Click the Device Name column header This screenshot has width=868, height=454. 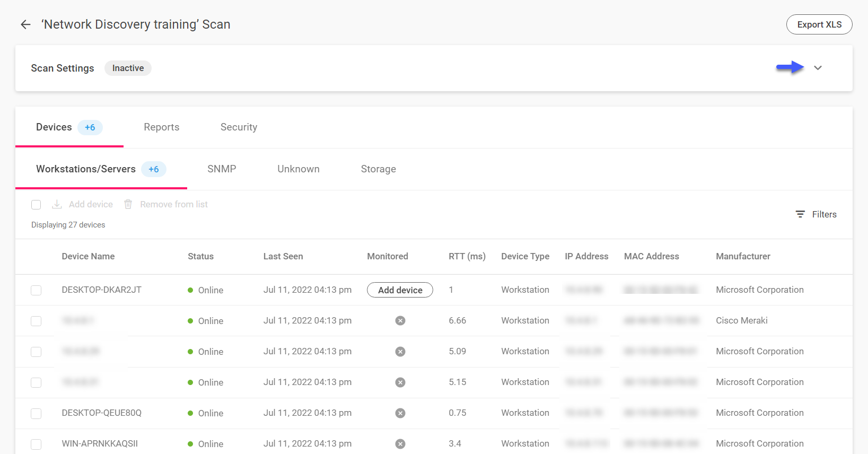point(88,256)
